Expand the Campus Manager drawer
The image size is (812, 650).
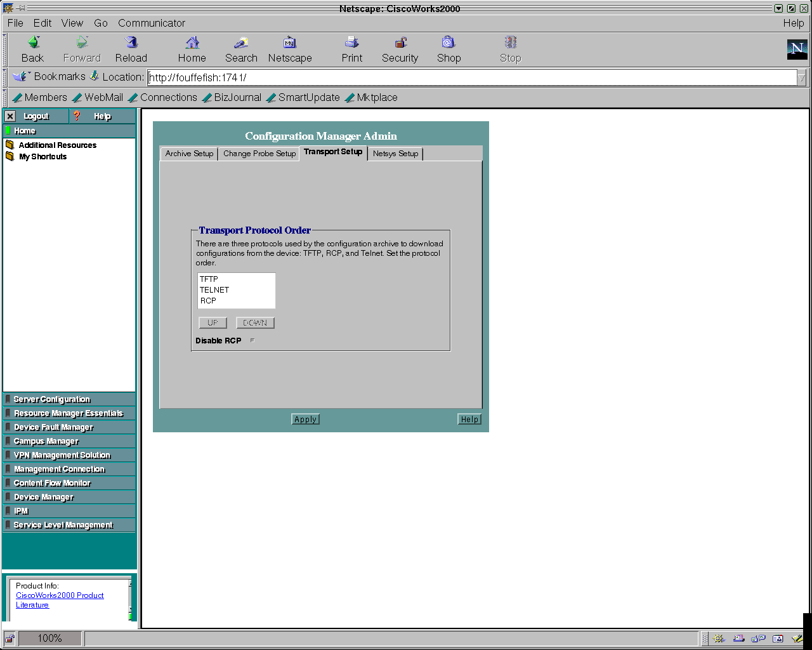pos(69,441)
